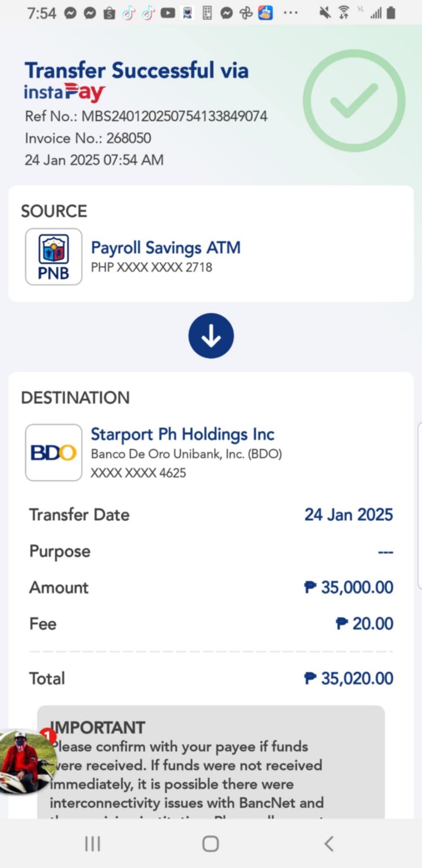This screenshot has height=868, width=422.
Task: Tap the PNB bank logo in Source
Action: pyautogui.click(x=54, y=257)
